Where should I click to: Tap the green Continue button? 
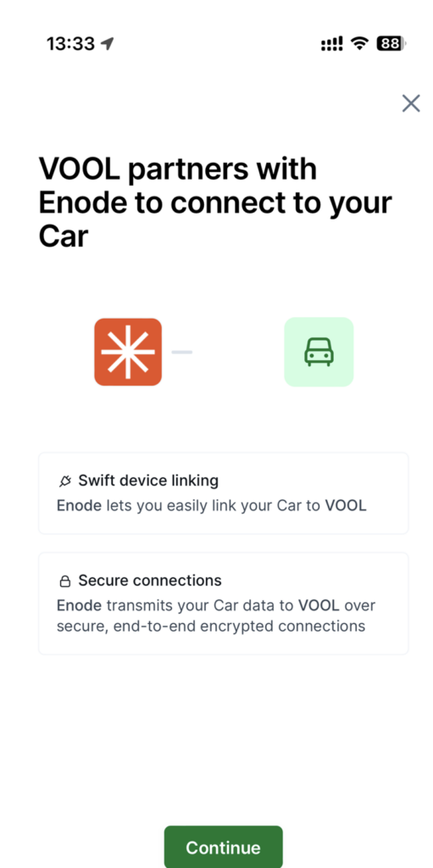click(x=223, y=847)
